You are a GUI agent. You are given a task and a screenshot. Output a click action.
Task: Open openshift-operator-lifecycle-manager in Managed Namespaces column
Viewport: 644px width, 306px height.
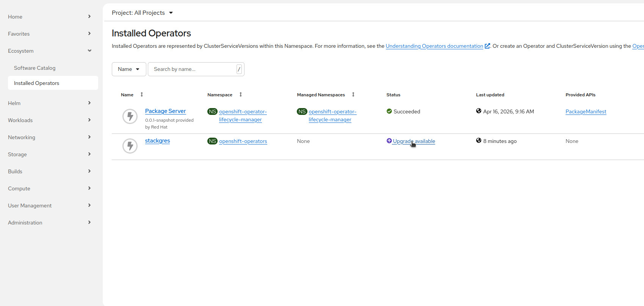(332, 116)
